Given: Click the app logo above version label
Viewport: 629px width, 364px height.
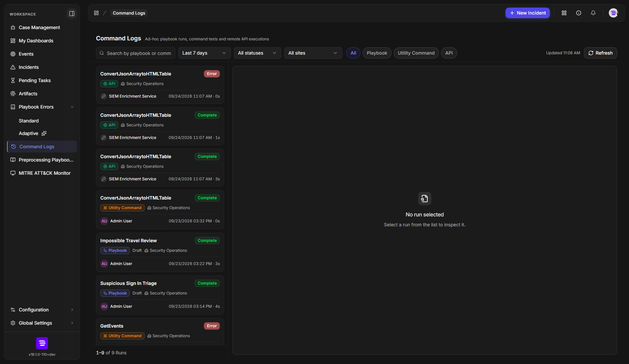Looking at the screenshot, I should pyautogui.click(x=42, y=343).
